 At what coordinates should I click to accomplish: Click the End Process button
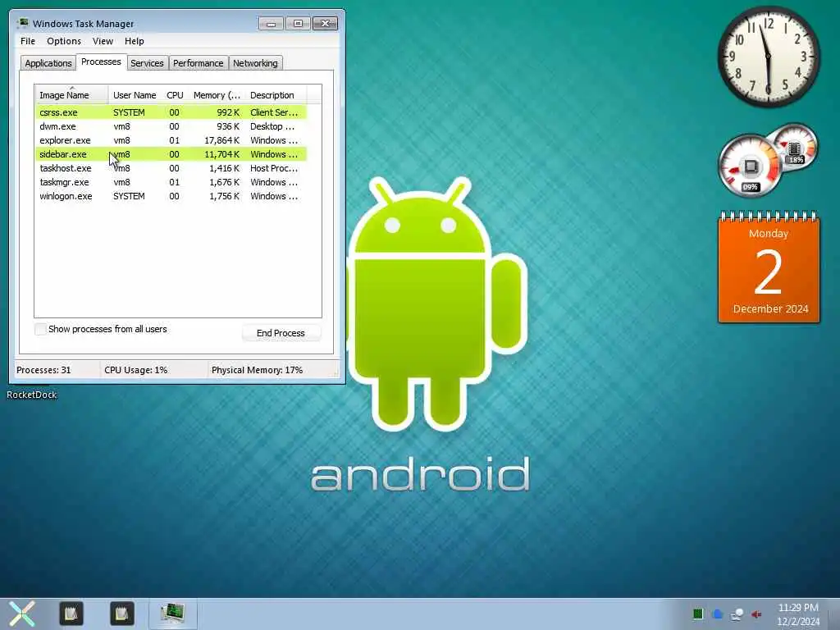[281, 333]
